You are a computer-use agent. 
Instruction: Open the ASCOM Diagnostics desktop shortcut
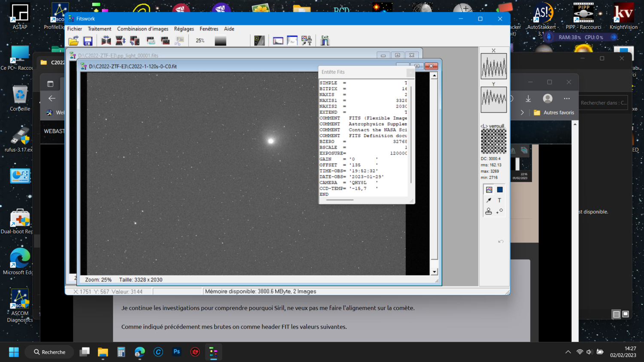tap(20, 306)
